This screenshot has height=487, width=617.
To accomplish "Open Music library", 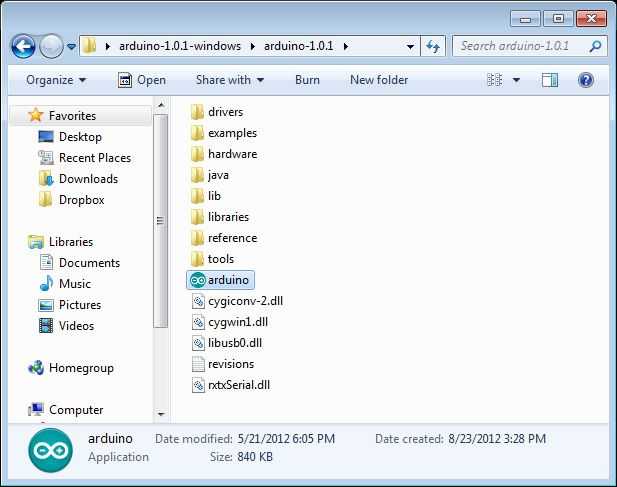I will click(75, 284).
